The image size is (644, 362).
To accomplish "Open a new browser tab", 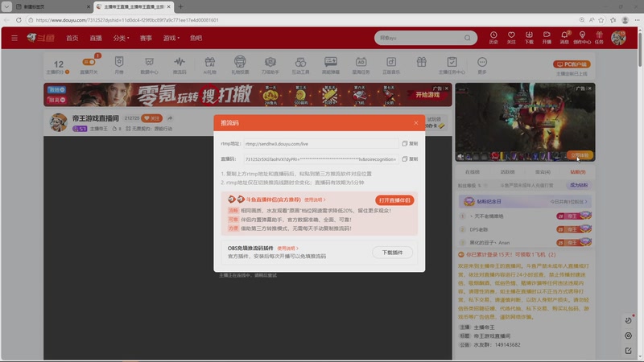I will 180,6.
